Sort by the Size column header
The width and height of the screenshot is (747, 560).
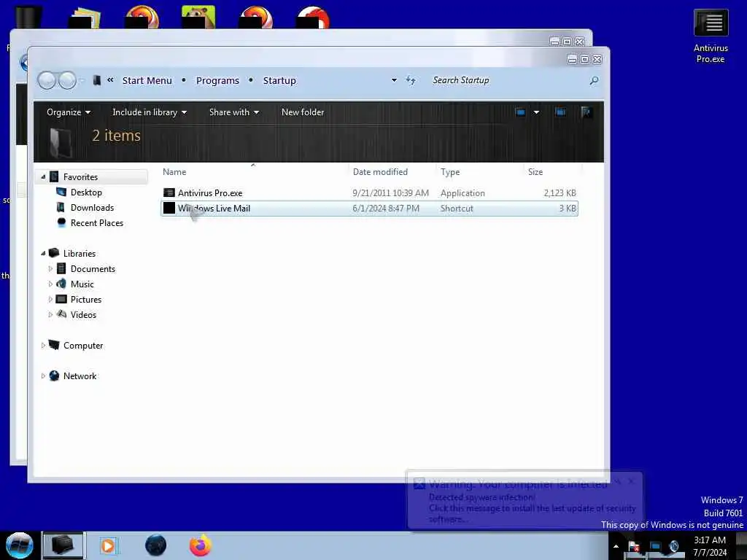535,172
